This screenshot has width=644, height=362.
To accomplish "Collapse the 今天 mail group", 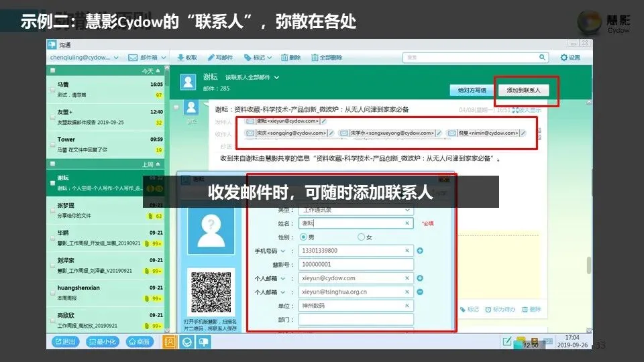I will [158, 71].
